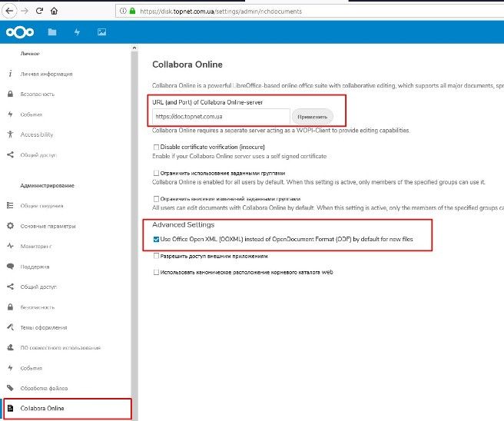This screenshot has height=421, width=504.
Task: Go back with the browser back arrow
Action: click(x=9, y=11)
